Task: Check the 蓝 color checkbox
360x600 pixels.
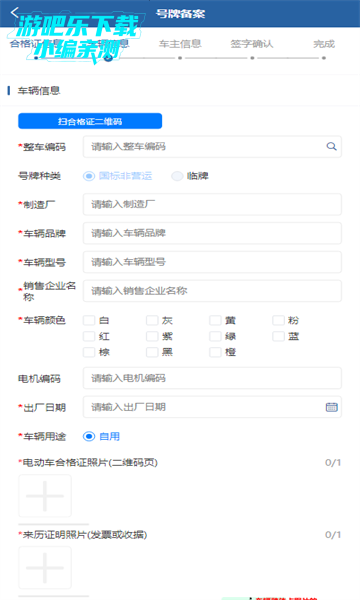Action: pyautogui.click(x=278, y=336)
